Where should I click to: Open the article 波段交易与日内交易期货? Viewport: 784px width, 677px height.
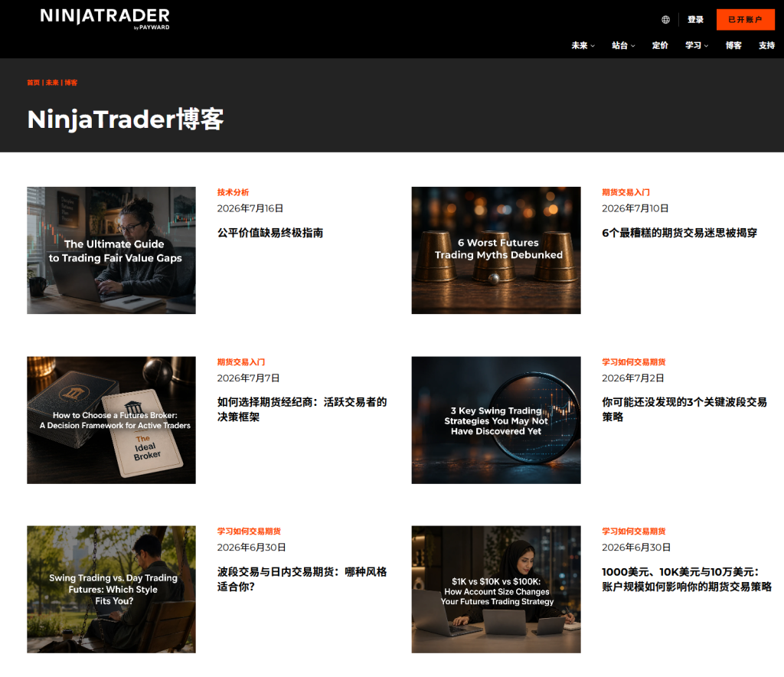pos(302,578)
